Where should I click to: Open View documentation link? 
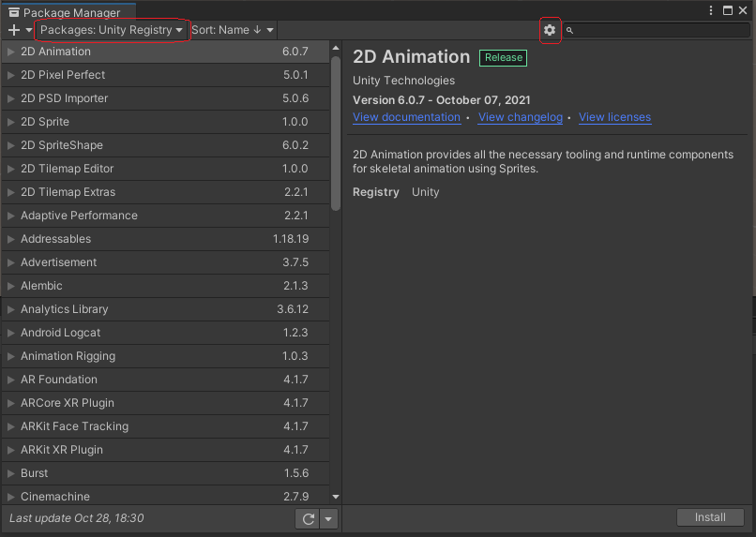tap(406, 117)
